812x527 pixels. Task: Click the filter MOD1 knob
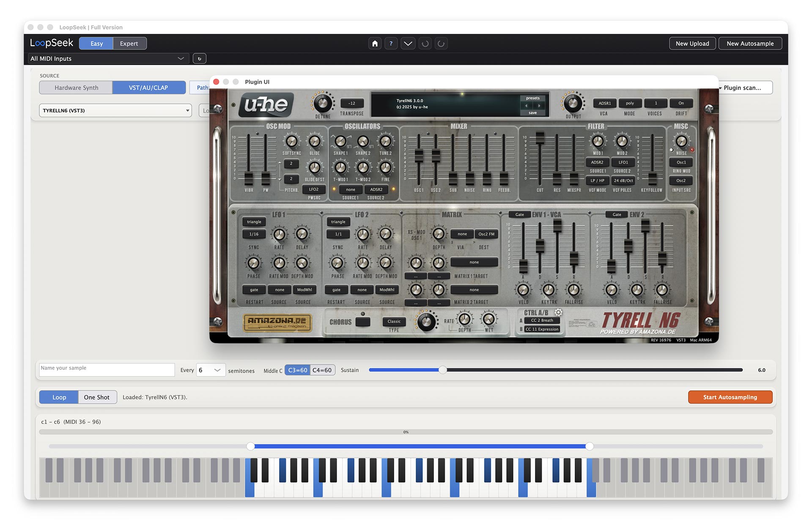(598, 141)
